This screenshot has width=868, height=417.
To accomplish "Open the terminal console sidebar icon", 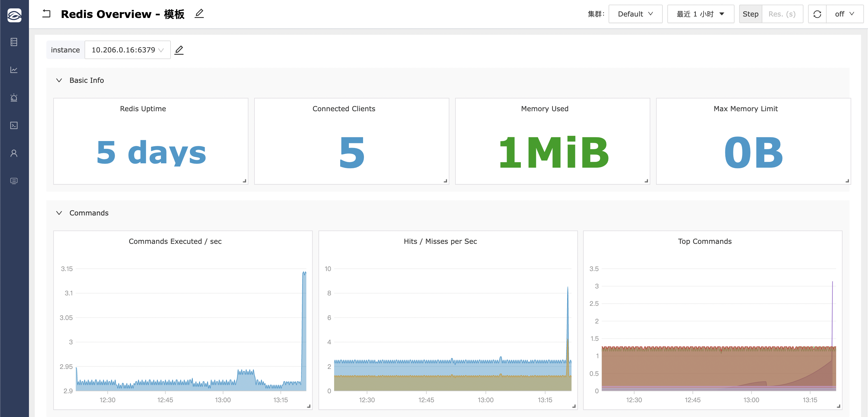I will point(14,125).
